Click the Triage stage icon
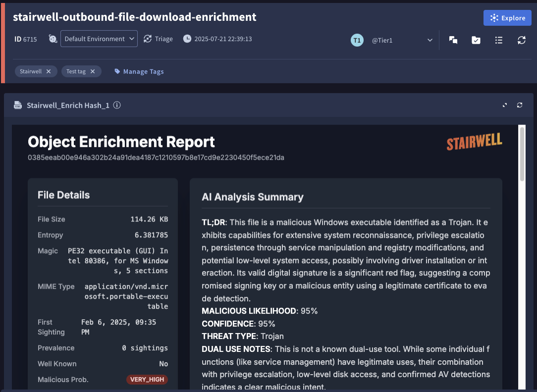 tap(148, 39)
